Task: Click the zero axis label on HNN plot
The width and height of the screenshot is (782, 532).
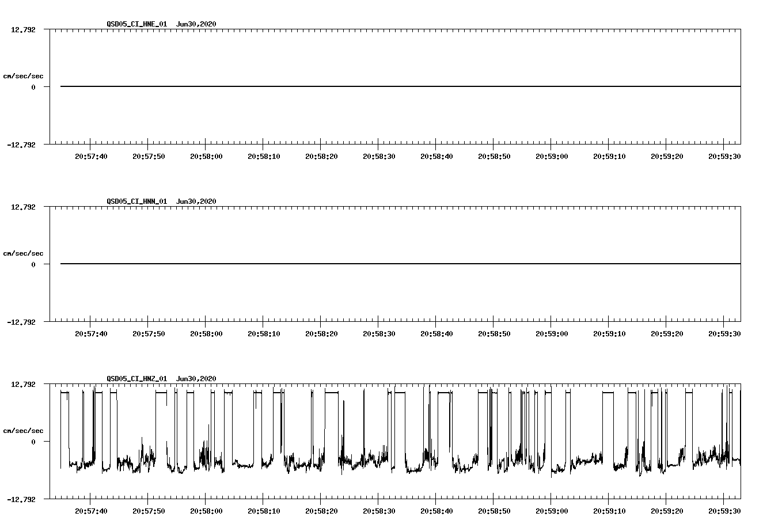Action: pyautogui.click(x=33, y=265)
